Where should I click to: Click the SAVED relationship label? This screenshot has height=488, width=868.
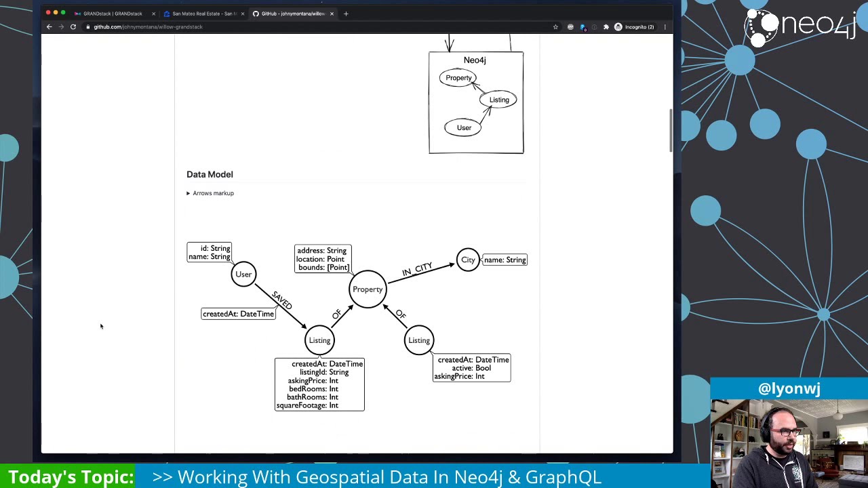281,300
